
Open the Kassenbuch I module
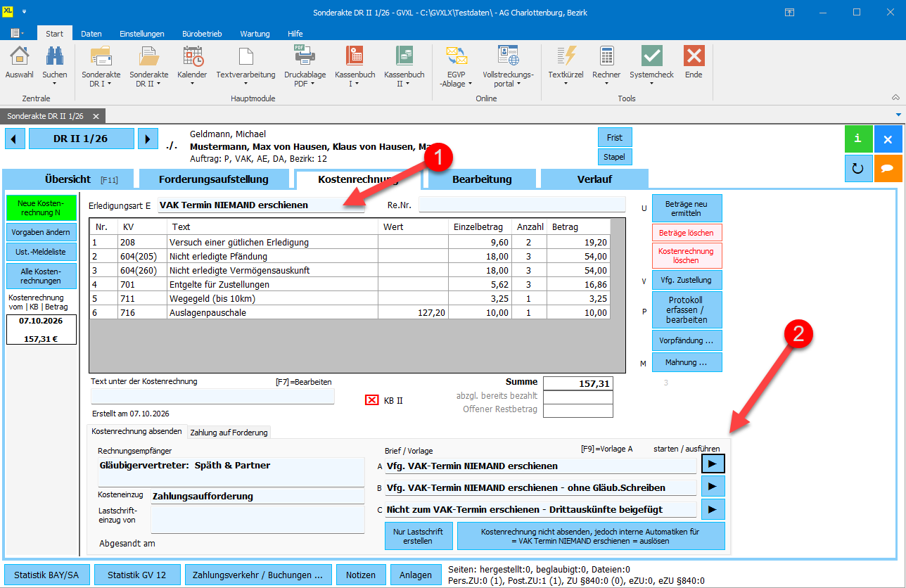pyautogui.click(x=355, y=65)
